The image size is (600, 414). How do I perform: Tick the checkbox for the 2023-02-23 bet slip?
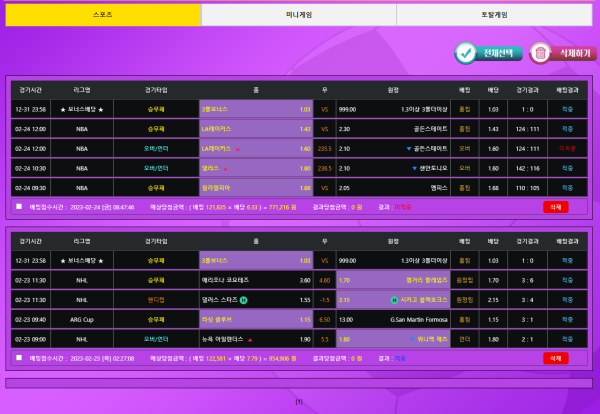pos(19,357)
